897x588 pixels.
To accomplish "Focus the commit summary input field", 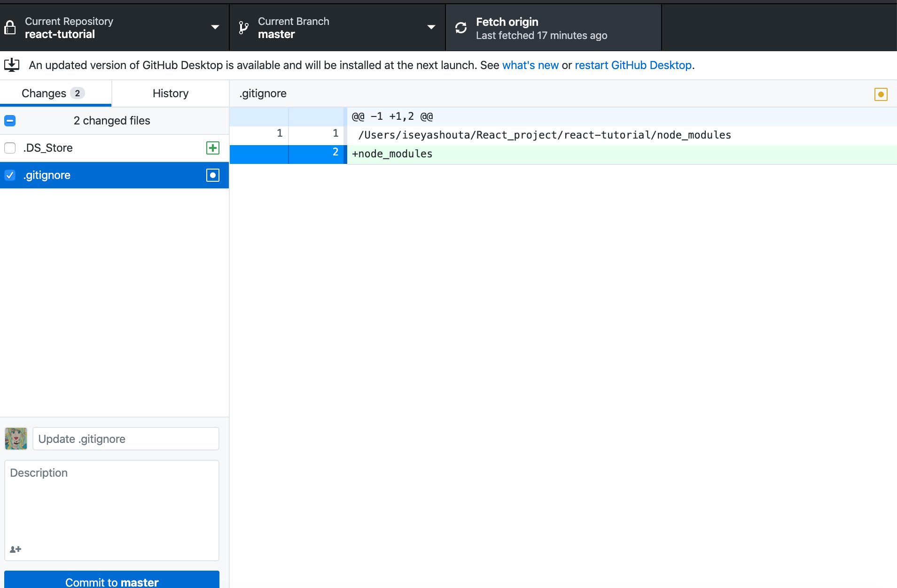I will pyautogui.click(x=126, y=439).
